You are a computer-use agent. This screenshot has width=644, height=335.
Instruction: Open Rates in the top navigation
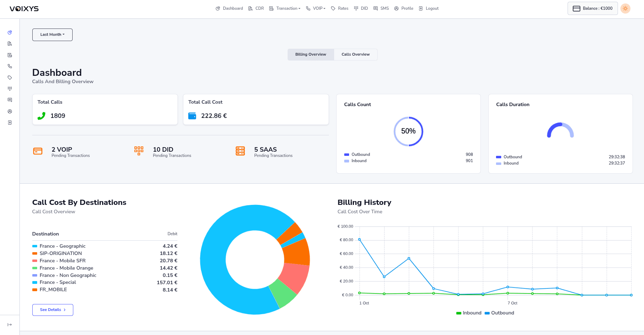coord(340,8)
